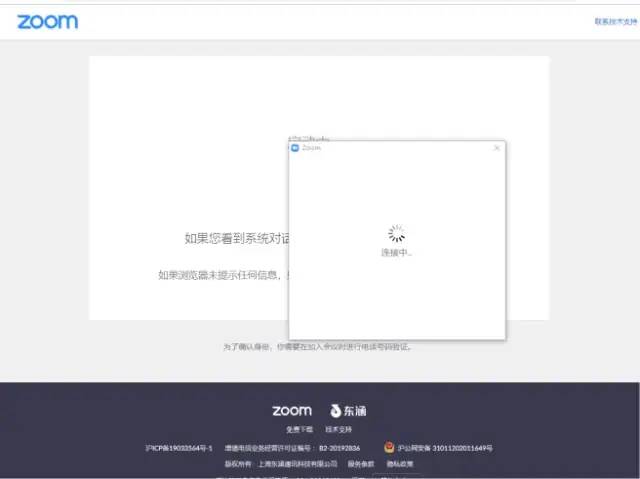Open the 服务条款 footer link
The image size is (640, 479).
[x=361, y=464]
